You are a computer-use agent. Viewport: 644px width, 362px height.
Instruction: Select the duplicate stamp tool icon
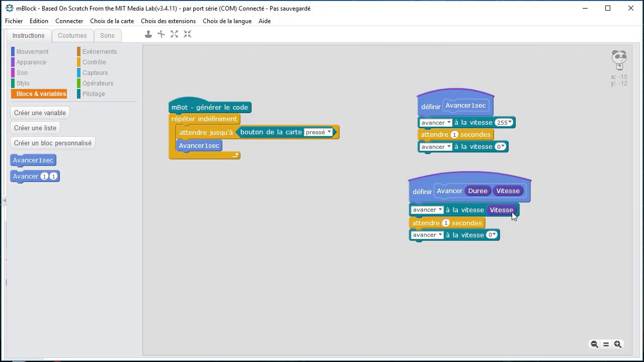(148, 34)
